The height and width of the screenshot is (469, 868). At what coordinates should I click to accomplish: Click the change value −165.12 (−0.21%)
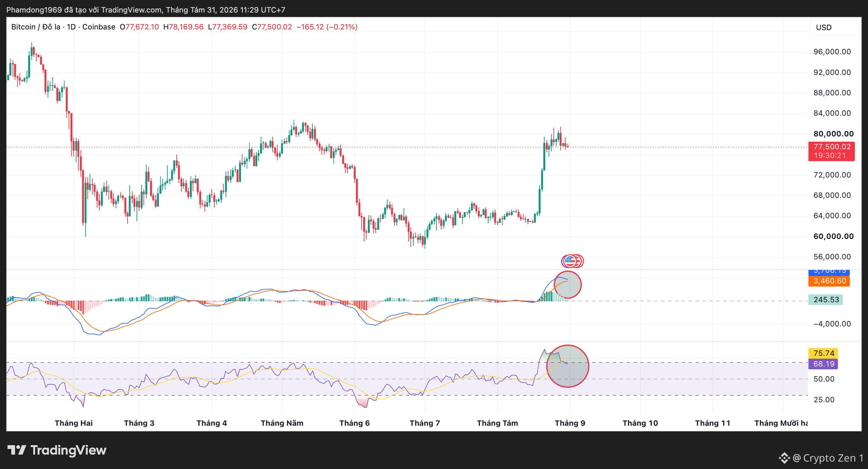tap(327, 27)
